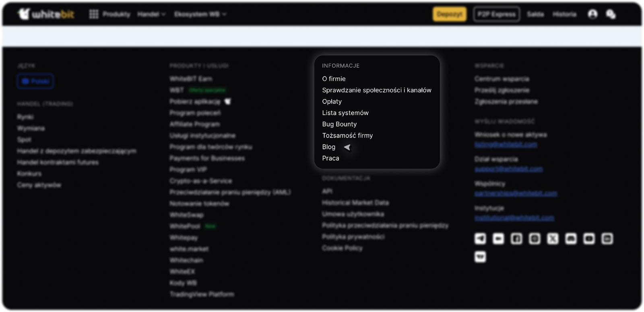Viewport: 644px width, 312px height.
Task: Open Handel kontraktami futures link
Action: coord(58,162)
